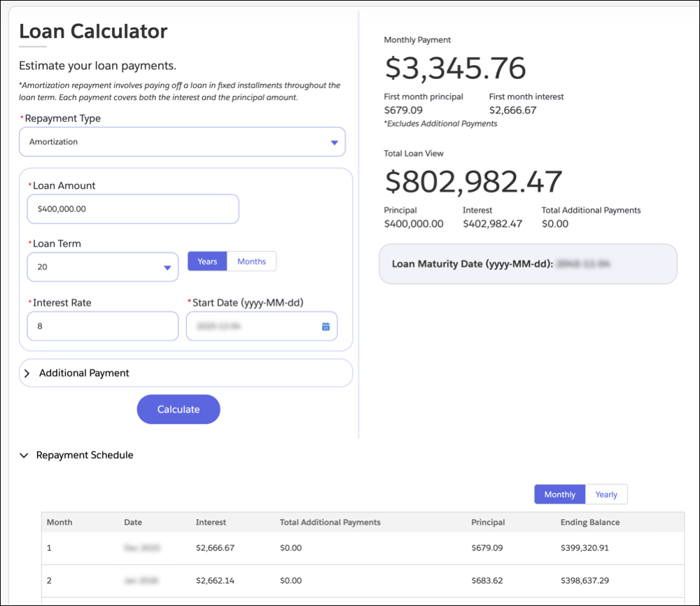Viewport: 700px width, 606px height.
Task: Click the Month column header
Action: 59,522
